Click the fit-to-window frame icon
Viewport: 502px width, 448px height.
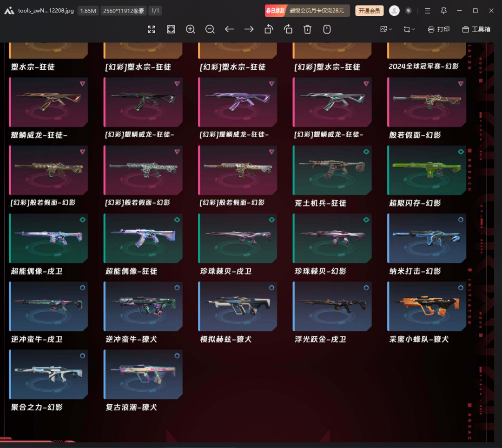[171, 29]
